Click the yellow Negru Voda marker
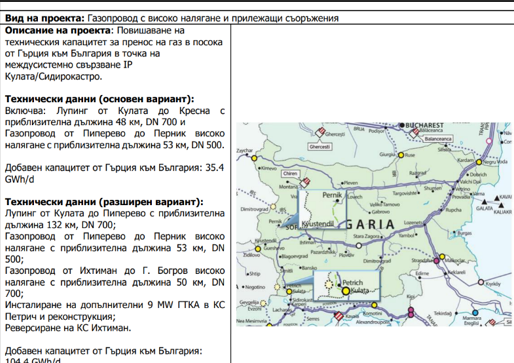This screenshot has width=514, height=363. pos(479,162)
